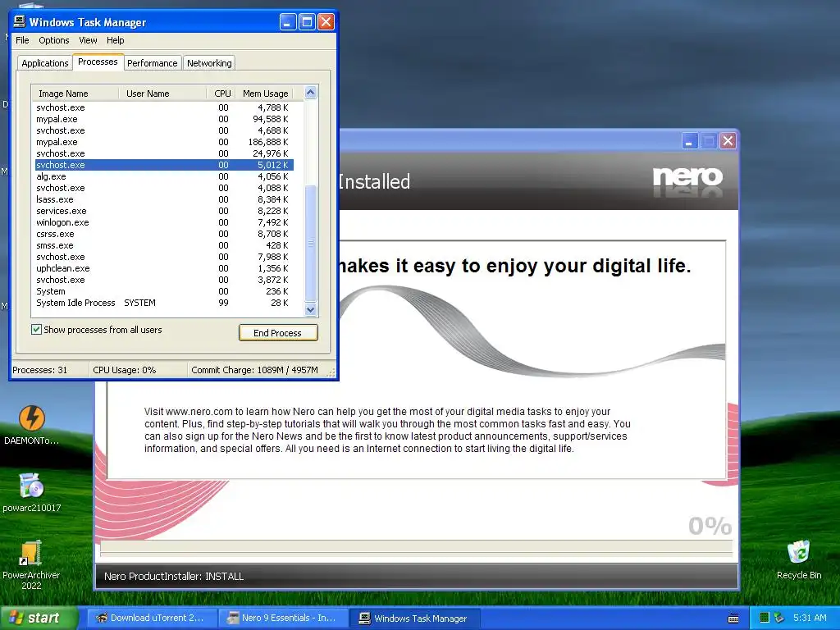Image resolution: width=840 pixels, height=630 pixels.
Task: Select the System process row with 236 K
Action: point(164,291)
